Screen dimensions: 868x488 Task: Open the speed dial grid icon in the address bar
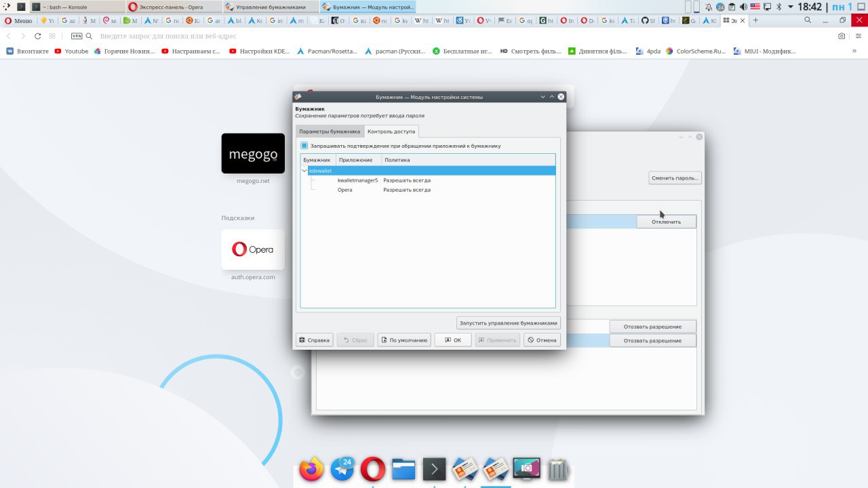[x=52, y=36]
